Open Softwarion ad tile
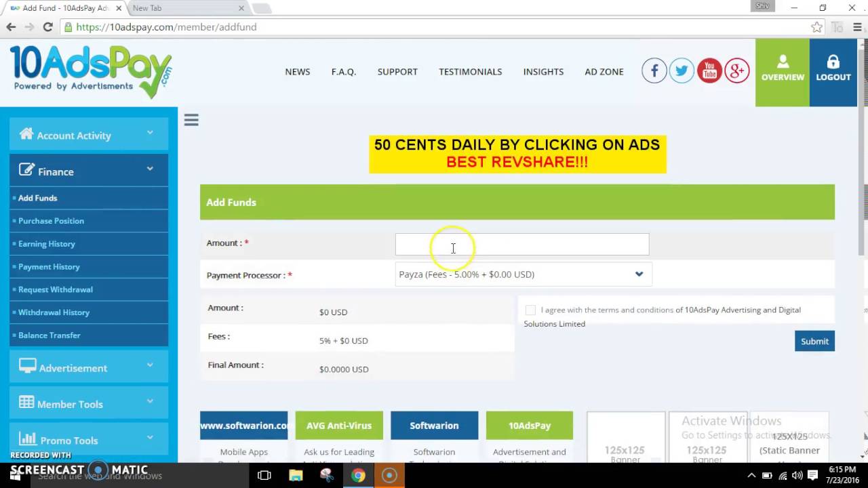868x488 pixels. (x=434, y=426)
